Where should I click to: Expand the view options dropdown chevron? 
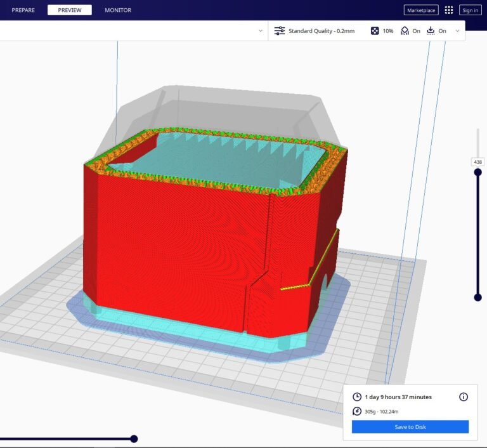[260, 30]
